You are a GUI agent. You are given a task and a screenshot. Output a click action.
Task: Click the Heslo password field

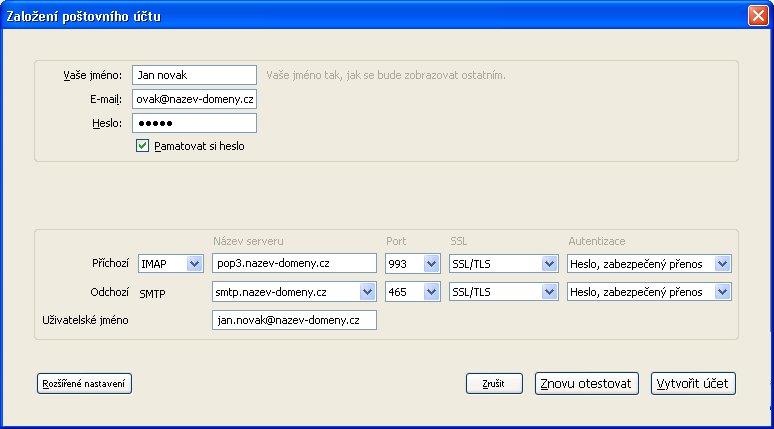point(194,123)
